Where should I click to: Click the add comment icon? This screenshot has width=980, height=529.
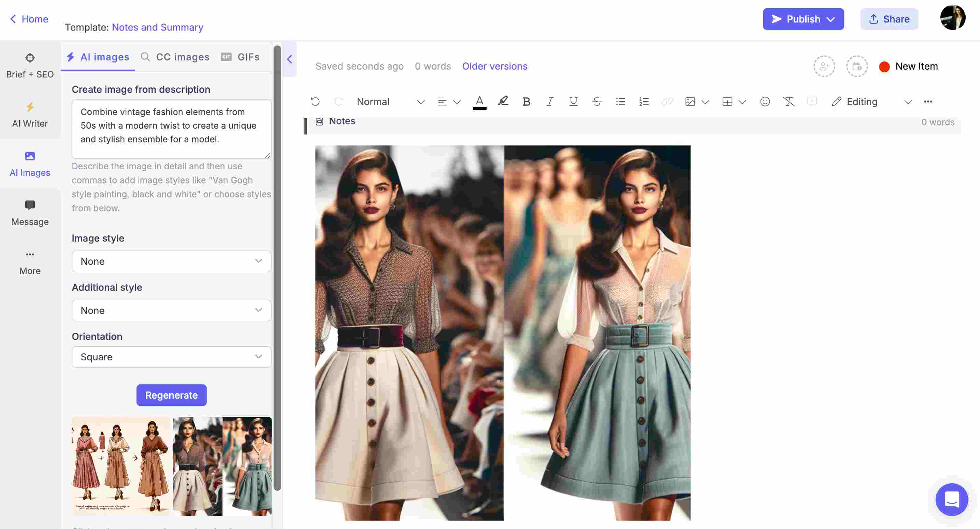(812, 102)
